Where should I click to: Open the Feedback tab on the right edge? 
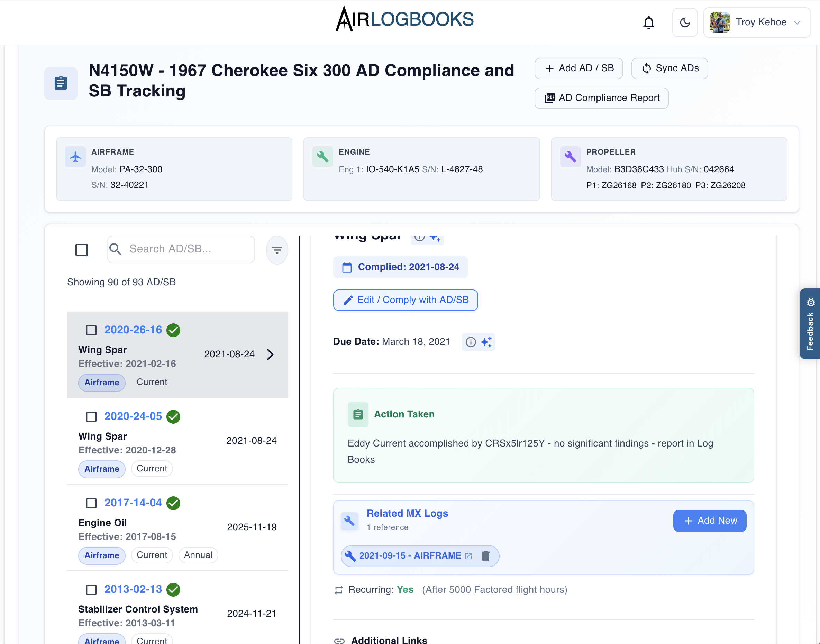tap(810, 325)
